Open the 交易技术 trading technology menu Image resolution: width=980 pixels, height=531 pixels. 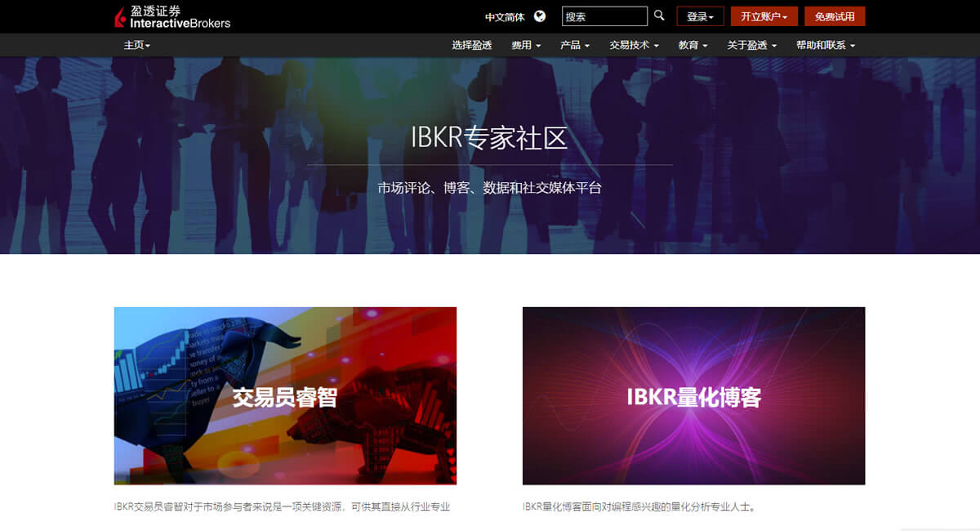(634, 46)
